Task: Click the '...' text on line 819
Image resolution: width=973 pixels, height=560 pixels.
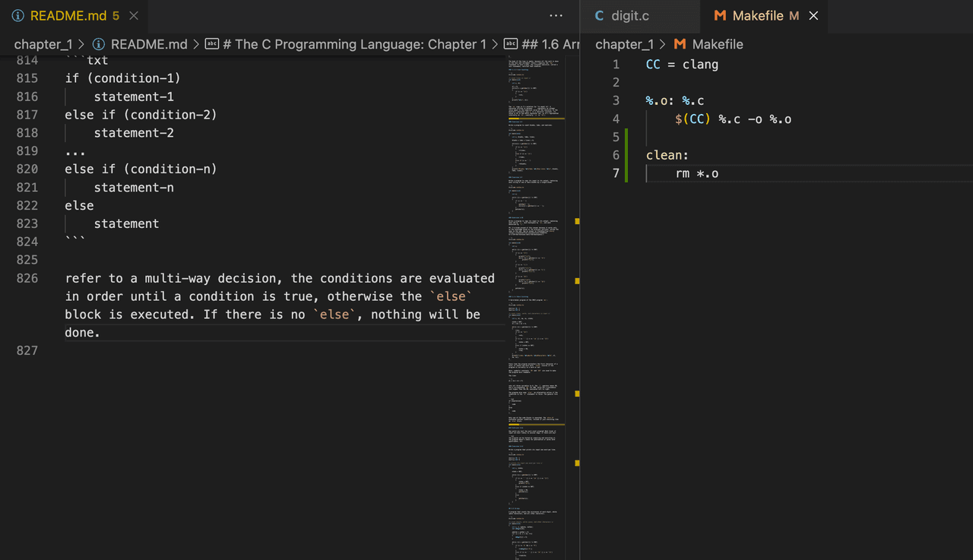Action: [75, 151]
